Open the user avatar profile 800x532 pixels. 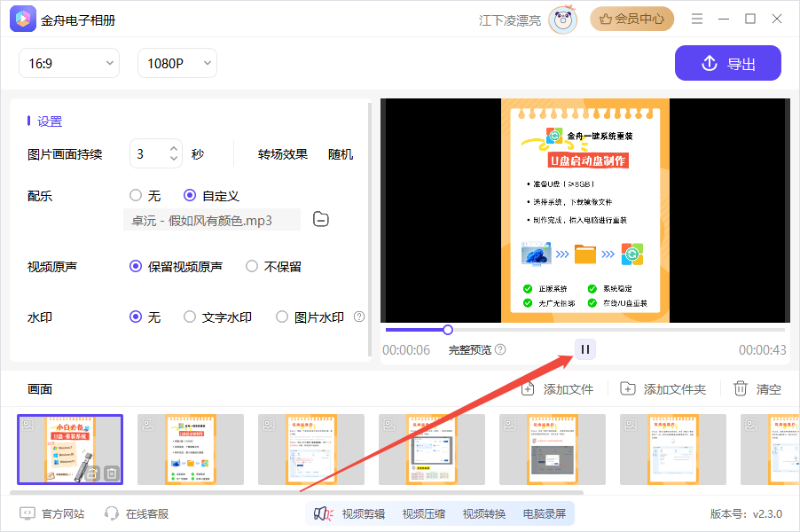563,20
